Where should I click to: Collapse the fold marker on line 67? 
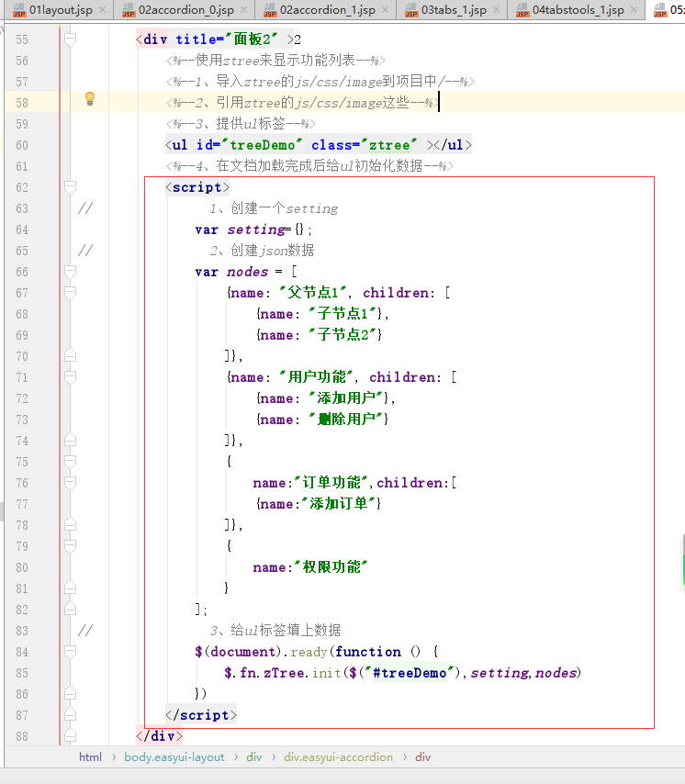(x=71, y=293)
